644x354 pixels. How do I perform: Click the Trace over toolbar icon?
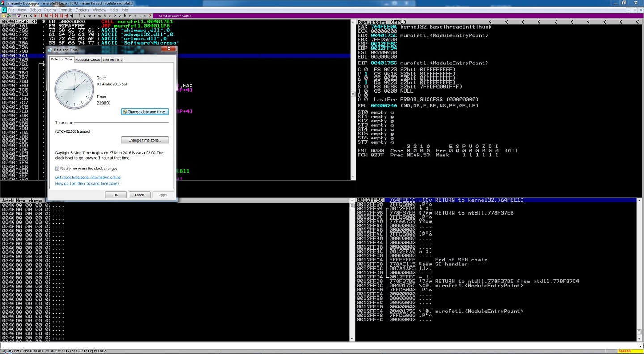(61, 16)
